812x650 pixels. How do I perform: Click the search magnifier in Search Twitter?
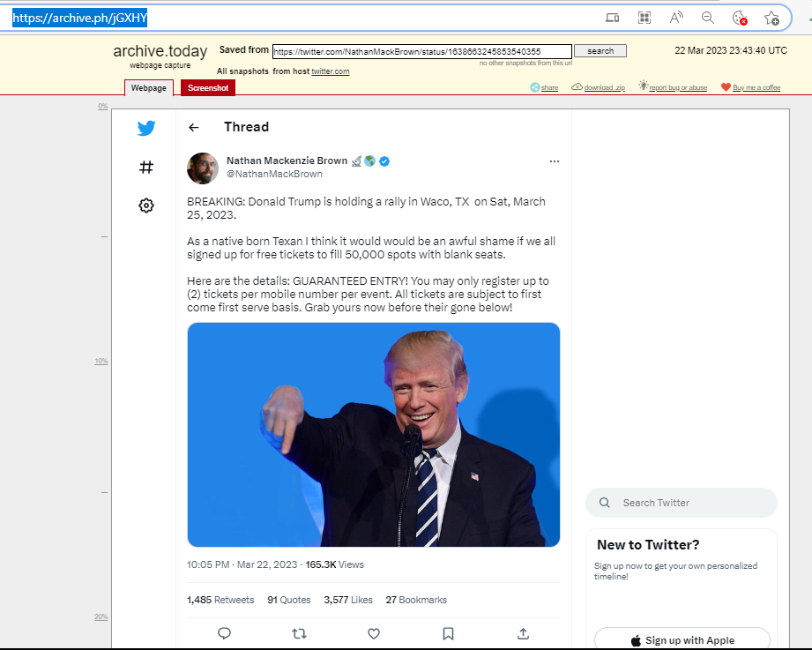click(604, 503)
